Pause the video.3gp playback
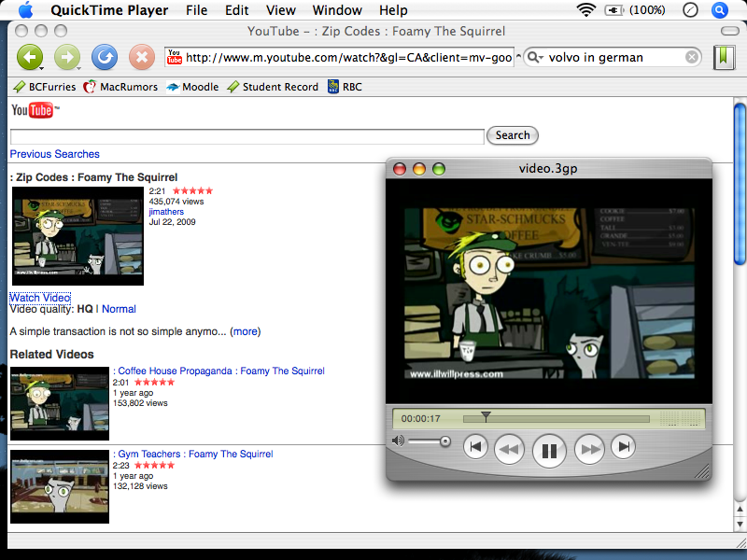747x560 pixels. (549, 451)
